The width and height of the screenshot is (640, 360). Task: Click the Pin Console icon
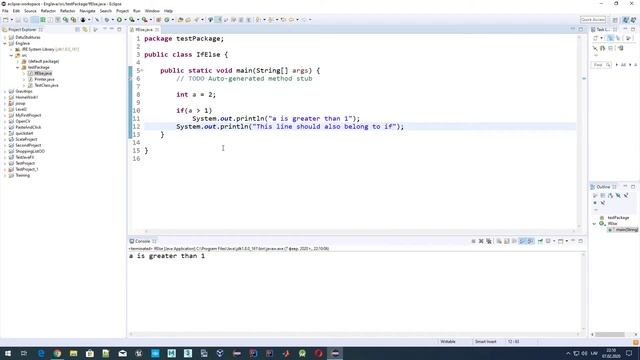pyautogui.click(x=540, y=241)
